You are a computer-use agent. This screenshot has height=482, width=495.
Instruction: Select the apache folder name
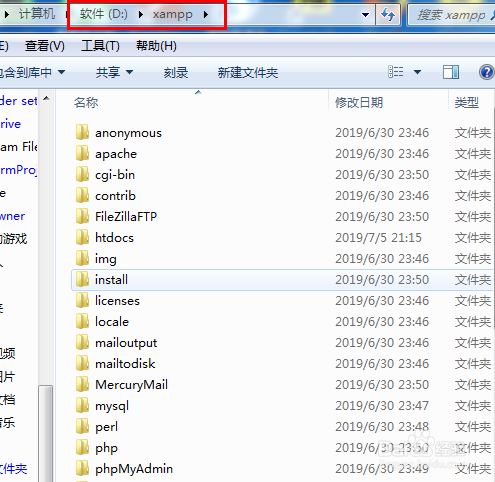(116, 154)
